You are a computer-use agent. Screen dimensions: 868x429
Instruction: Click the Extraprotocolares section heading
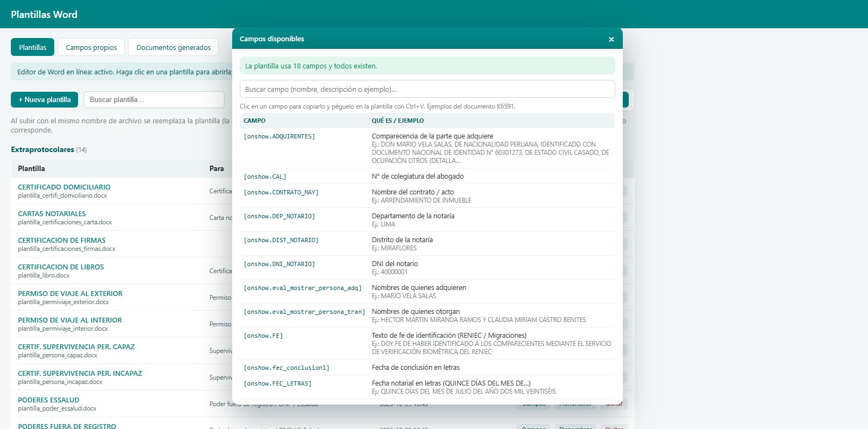(42, 149)
